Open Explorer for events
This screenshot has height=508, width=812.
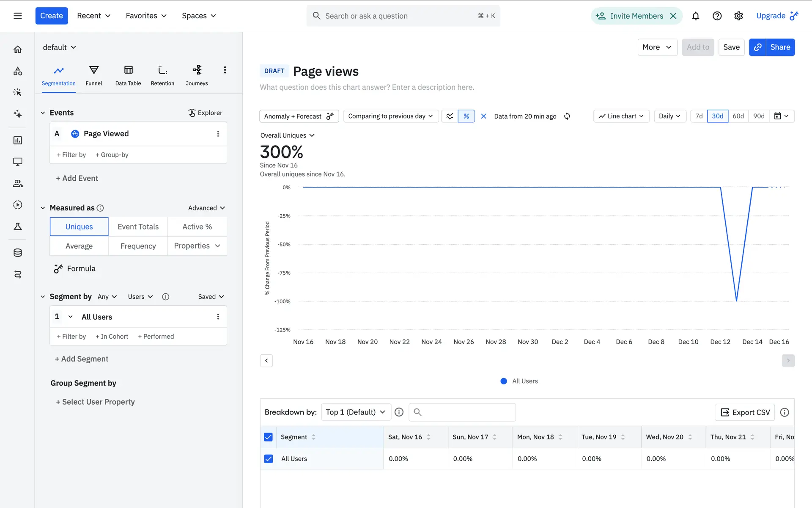coord(205,113)
